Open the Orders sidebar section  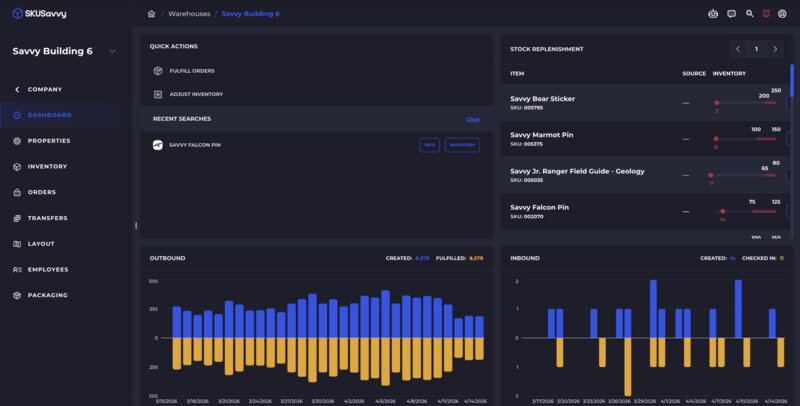[x=41, y=192]
